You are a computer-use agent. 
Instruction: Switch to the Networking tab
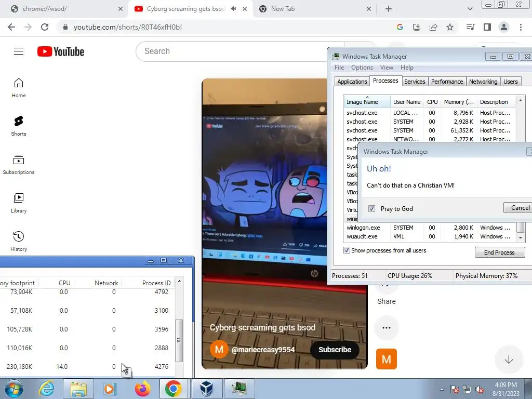pos(483,82)
